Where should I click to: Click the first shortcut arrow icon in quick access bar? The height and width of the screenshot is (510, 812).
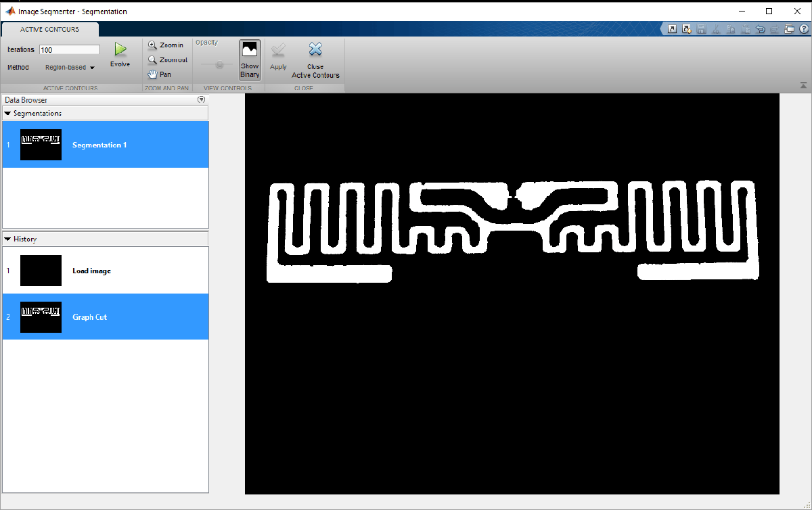coord(672,29)
